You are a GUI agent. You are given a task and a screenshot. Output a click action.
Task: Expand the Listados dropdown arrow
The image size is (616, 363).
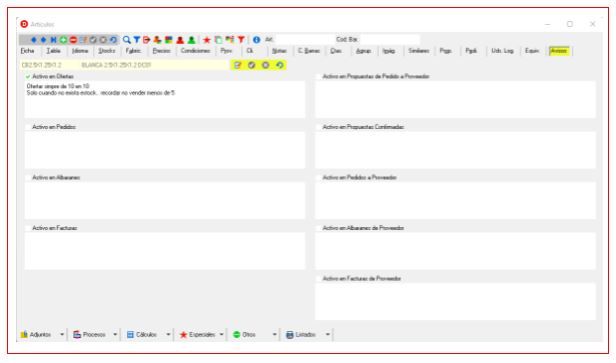point(328,335)
